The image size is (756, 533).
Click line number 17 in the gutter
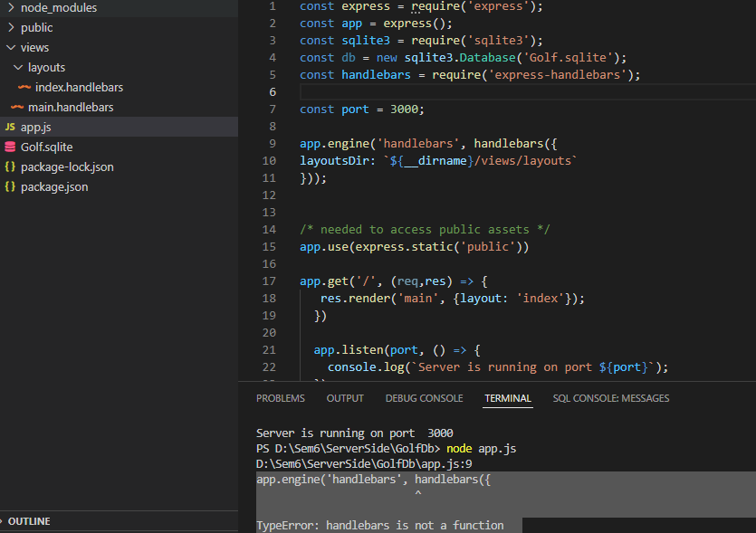point(268,281)
